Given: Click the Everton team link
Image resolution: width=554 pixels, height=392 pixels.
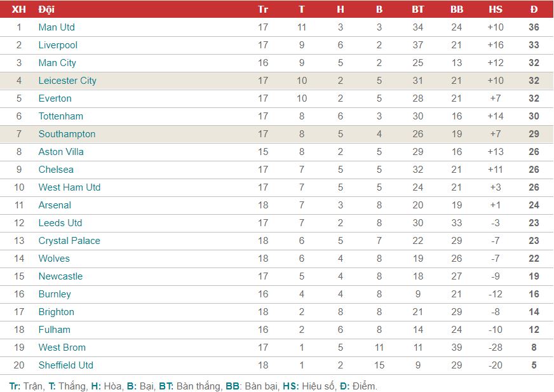Looking at the screenshot, I should [x=55, y=98].
